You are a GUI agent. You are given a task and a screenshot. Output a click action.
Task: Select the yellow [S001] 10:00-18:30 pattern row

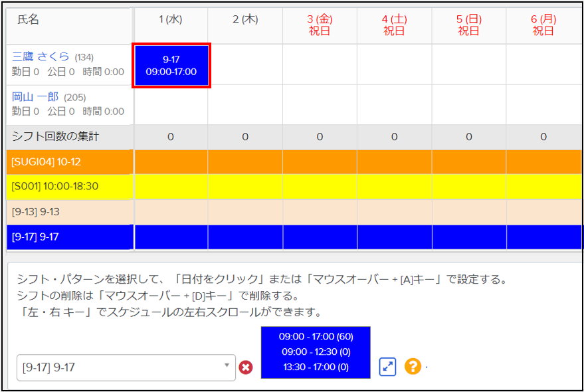(x=70, y=187)
